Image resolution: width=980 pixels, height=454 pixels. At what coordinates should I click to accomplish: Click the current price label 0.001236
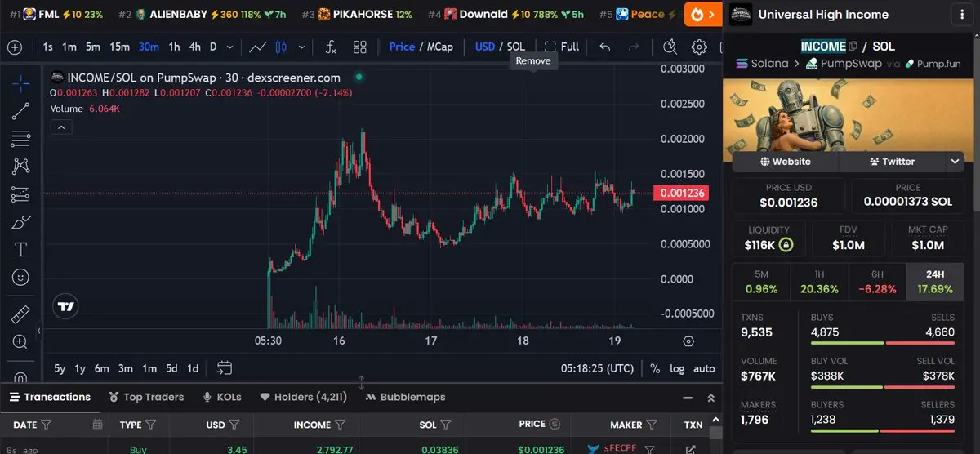click(680, 194)
